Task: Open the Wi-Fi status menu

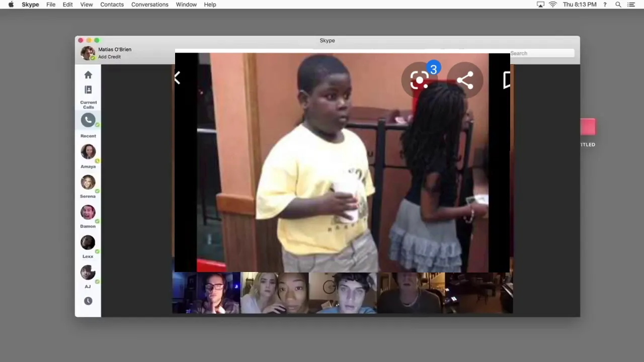Action: point(553,5)
